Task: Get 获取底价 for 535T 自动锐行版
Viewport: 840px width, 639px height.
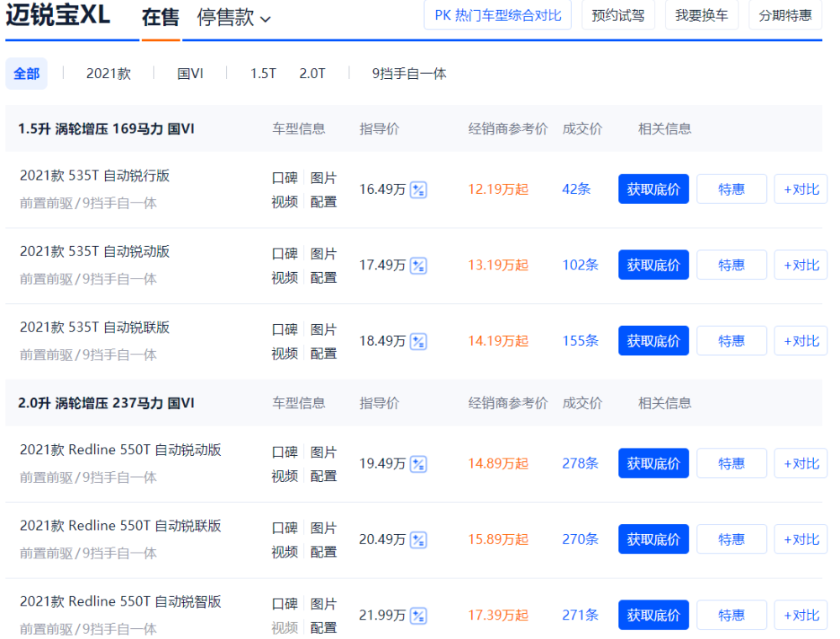Action: click(x=653, y=189)
